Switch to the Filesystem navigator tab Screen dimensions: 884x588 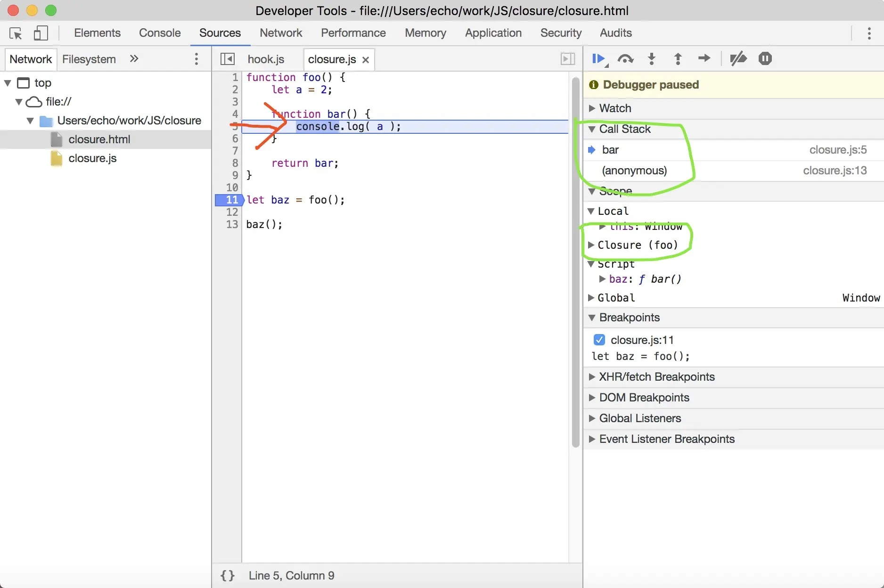pyautogui.click(x=89, y=59)
